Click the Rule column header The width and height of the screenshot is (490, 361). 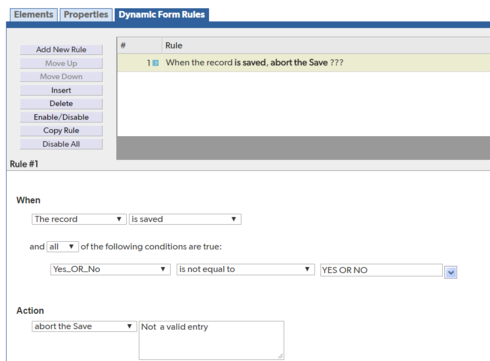(326, 45)
